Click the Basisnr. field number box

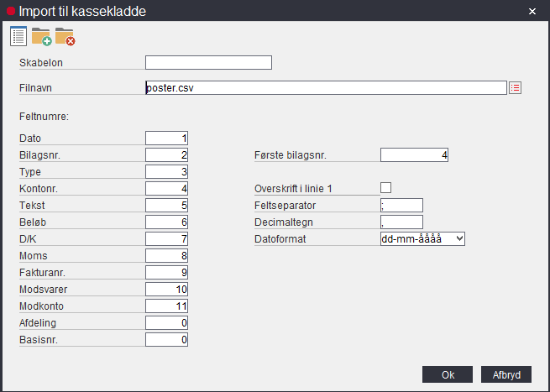tap(166, 340)
